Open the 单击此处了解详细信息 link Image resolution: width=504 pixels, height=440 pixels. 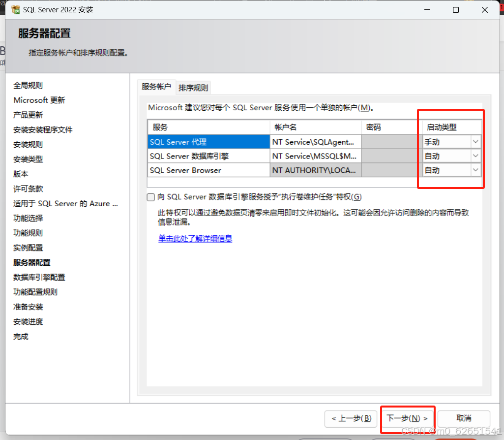coord(195,238)
